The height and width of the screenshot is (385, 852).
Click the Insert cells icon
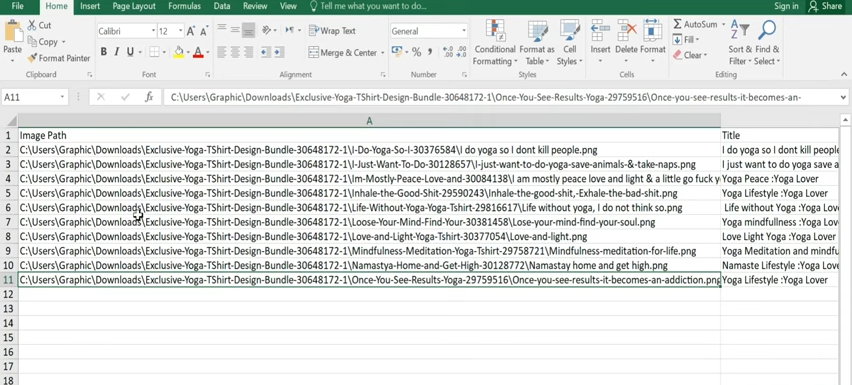click(600, 30)
